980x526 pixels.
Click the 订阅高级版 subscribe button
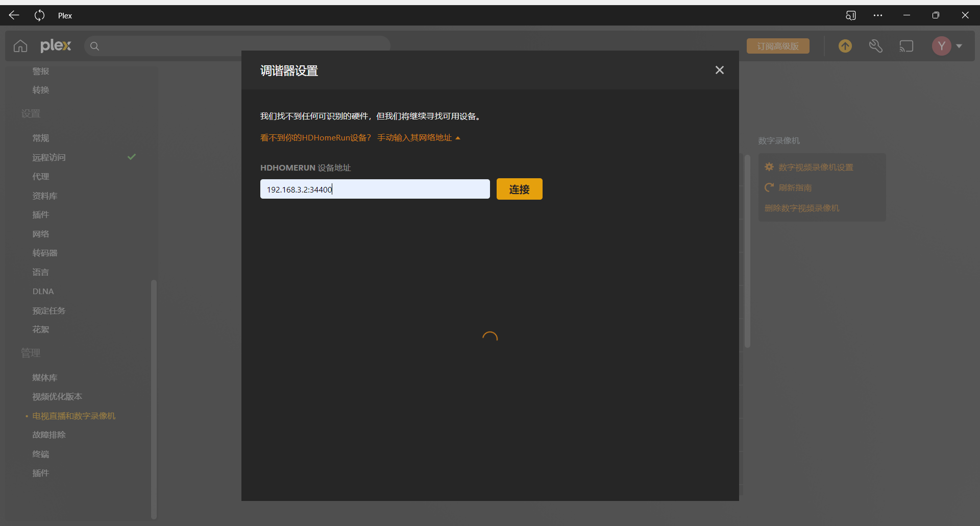pos(778,46)
